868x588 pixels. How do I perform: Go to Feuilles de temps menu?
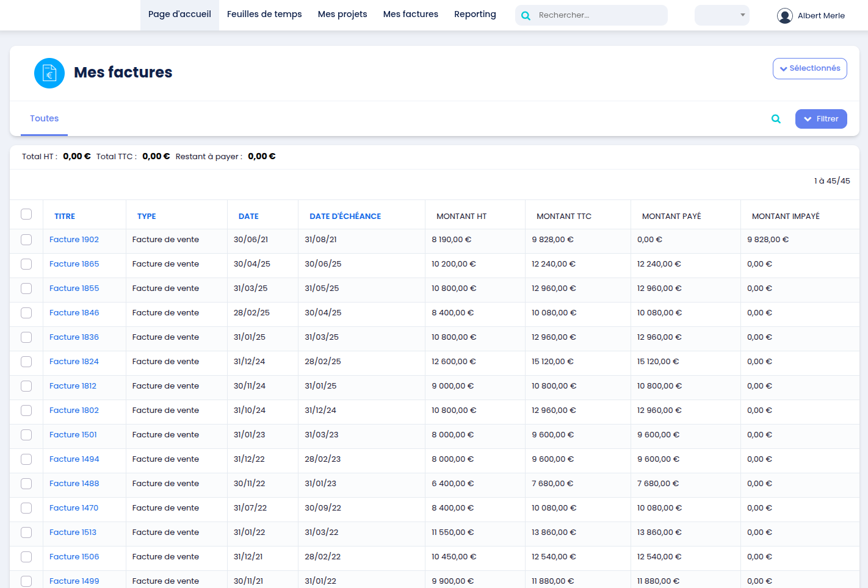pos(264,15)
